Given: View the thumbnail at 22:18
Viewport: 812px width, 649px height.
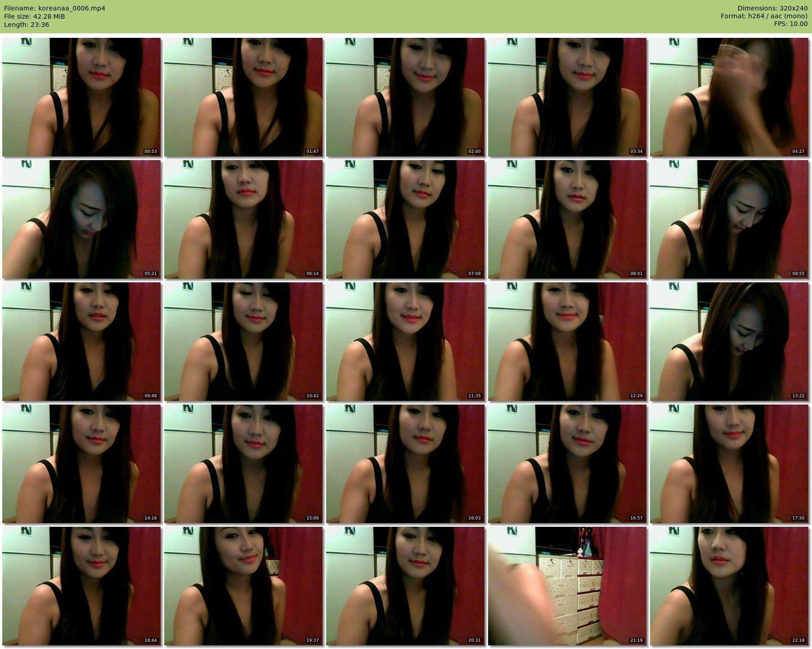Looking at the screenshot, I should pos(729,586).
